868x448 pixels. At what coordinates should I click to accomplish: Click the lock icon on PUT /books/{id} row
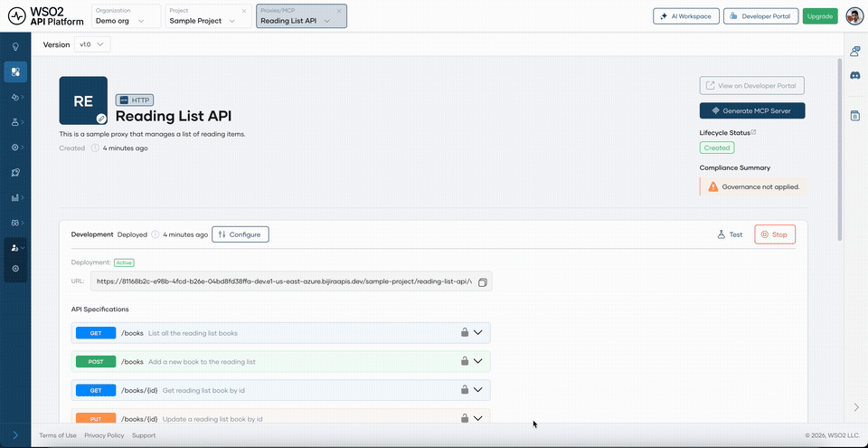click(x=465, y=418)
